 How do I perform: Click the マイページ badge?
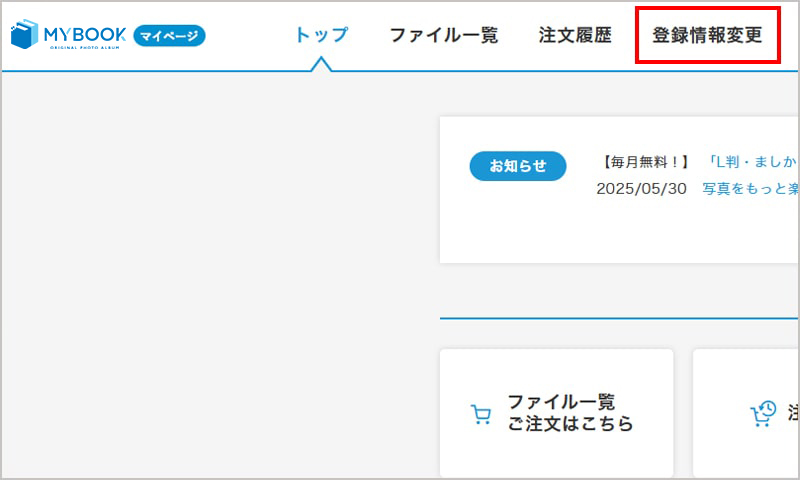(x=169, y=36)
